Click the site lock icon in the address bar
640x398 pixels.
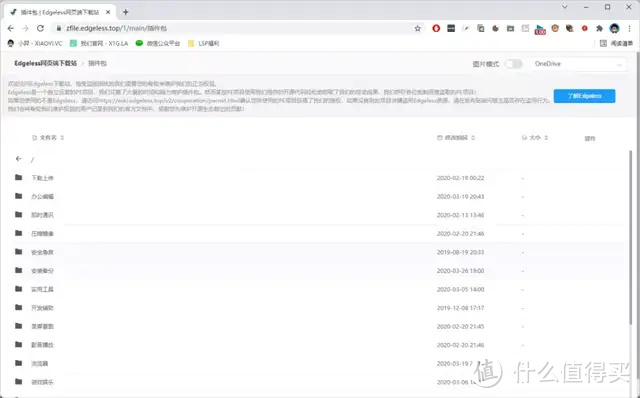(x=59, y=28)
